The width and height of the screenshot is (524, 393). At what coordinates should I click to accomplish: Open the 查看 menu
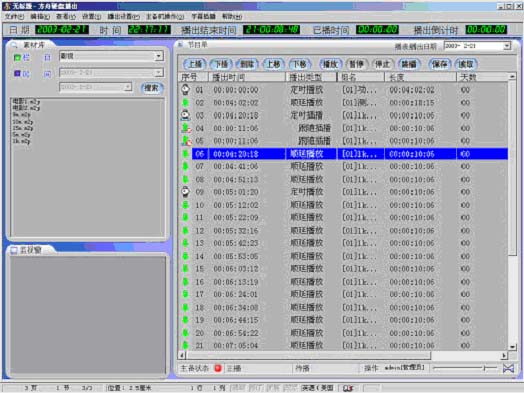[x=66, y=16]
